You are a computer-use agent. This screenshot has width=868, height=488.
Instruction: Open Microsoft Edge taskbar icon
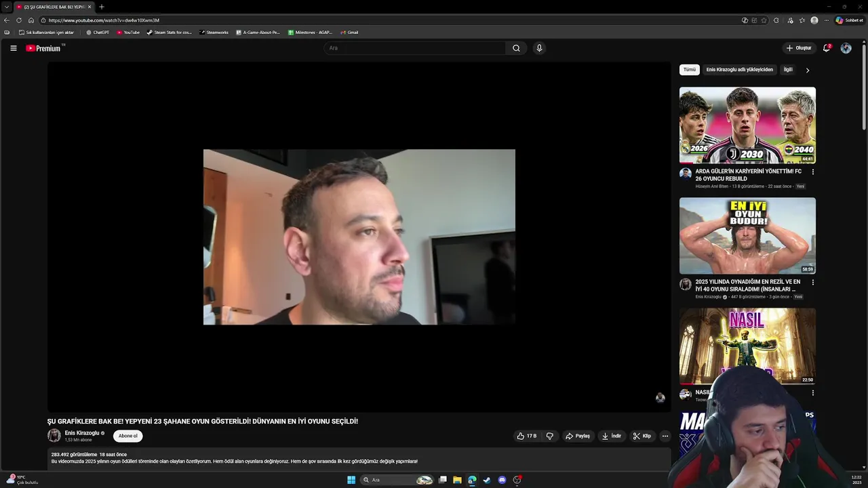click(x=472, y=480)
